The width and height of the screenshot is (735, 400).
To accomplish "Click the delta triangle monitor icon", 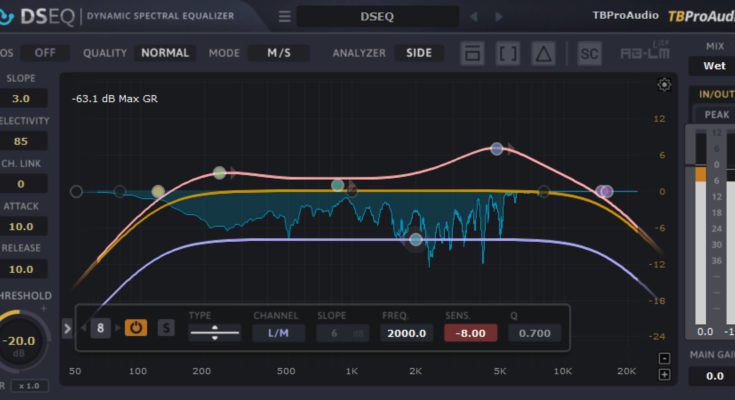I will tap(542, 53).
